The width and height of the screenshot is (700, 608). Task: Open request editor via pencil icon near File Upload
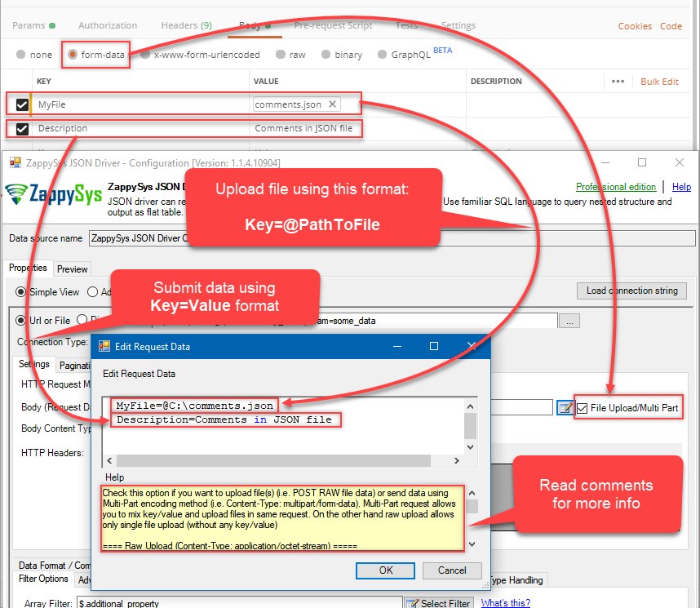[563, 407]
